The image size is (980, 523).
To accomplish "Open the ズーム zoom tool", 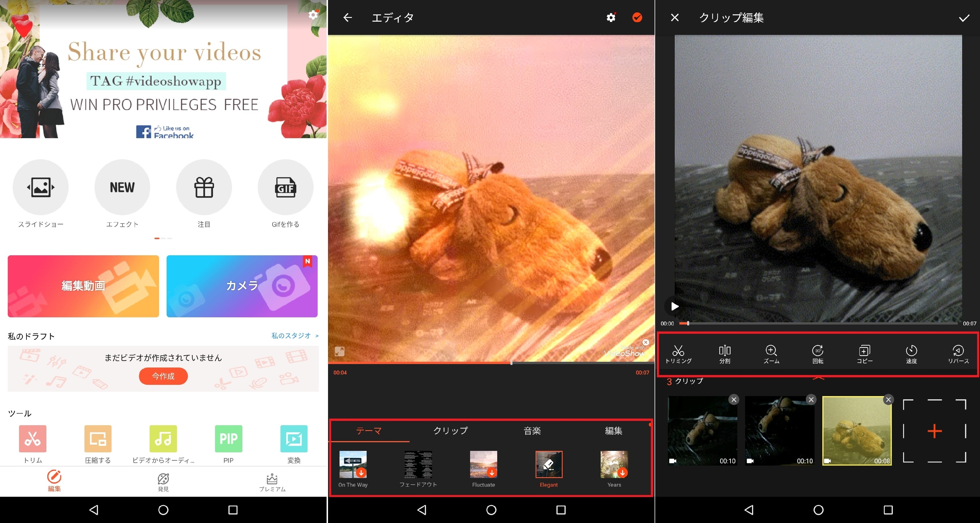I will [x=771, y=354].
